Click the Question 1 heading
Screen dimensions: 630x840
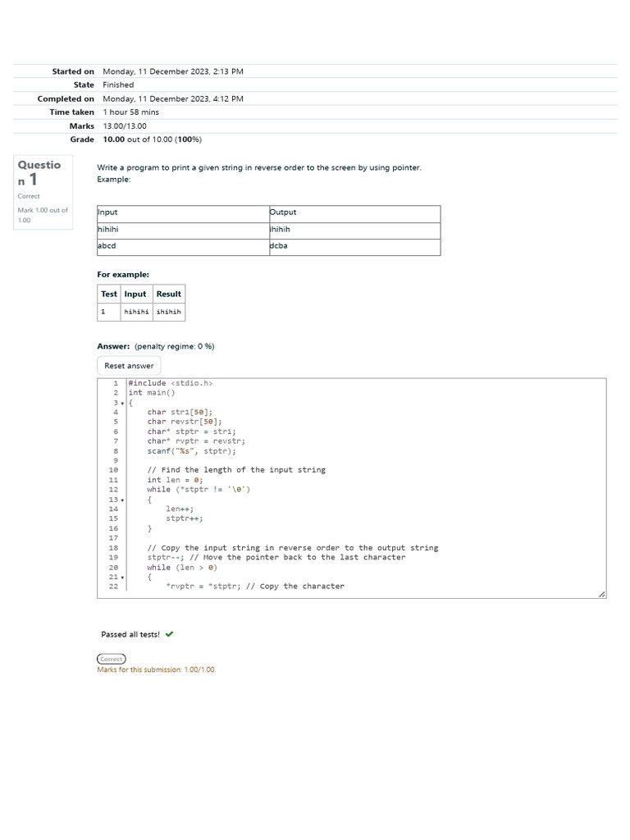coord(39,172)
